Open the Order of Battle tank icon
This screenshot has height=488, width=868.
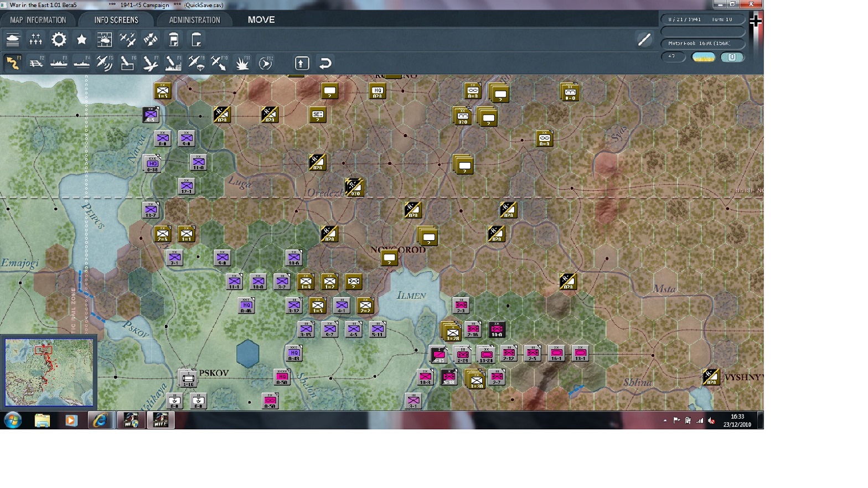click(x=13, y=40)
